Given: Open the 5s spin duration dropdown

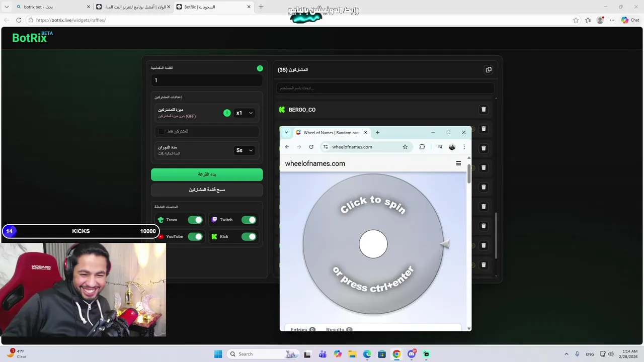Looking at the screenshot, I should (245, 150).
